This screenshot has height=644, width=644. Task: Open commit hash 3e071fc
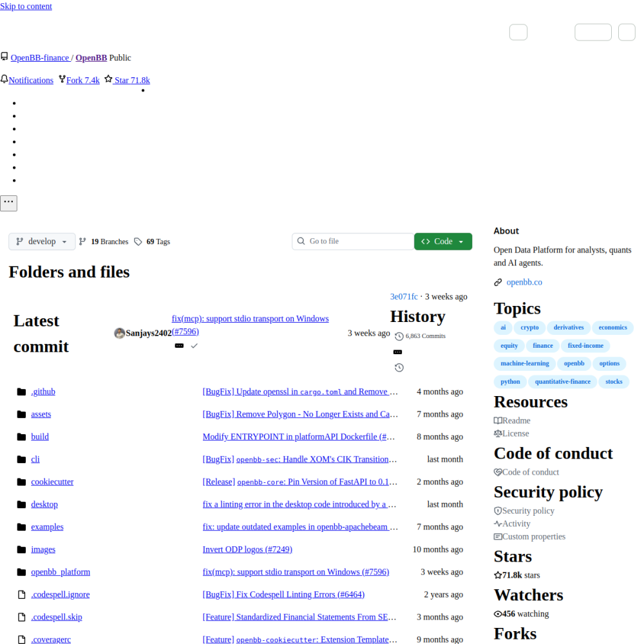404,296
